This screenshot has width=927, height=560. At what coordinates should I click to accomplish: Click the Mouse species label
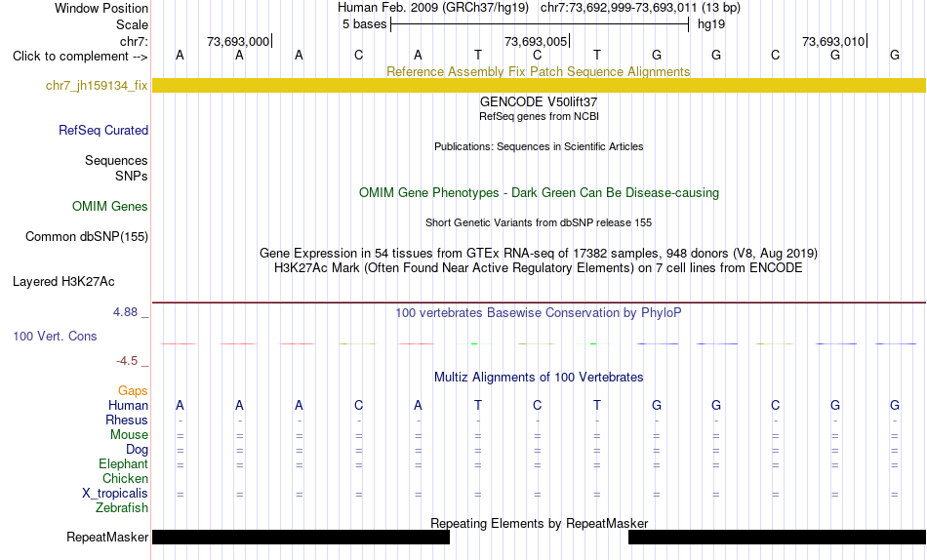(x=129, y=435)
